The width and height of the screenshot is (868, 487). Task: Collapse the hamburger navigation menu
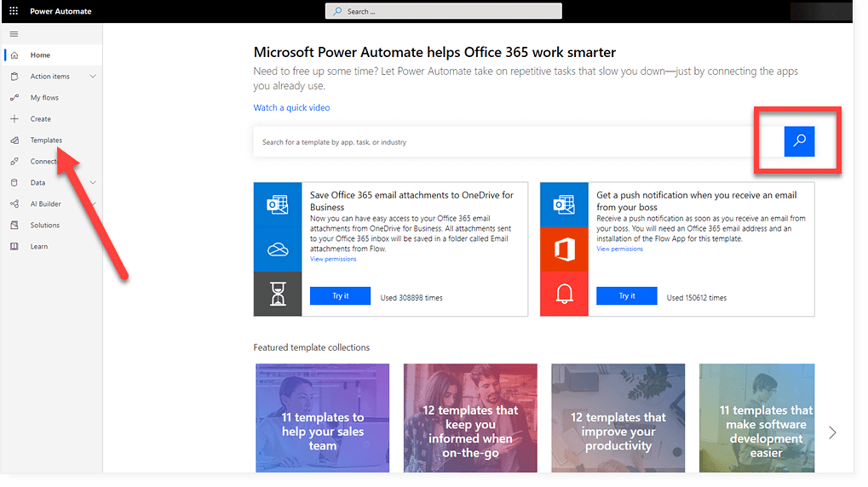point(14,34)
